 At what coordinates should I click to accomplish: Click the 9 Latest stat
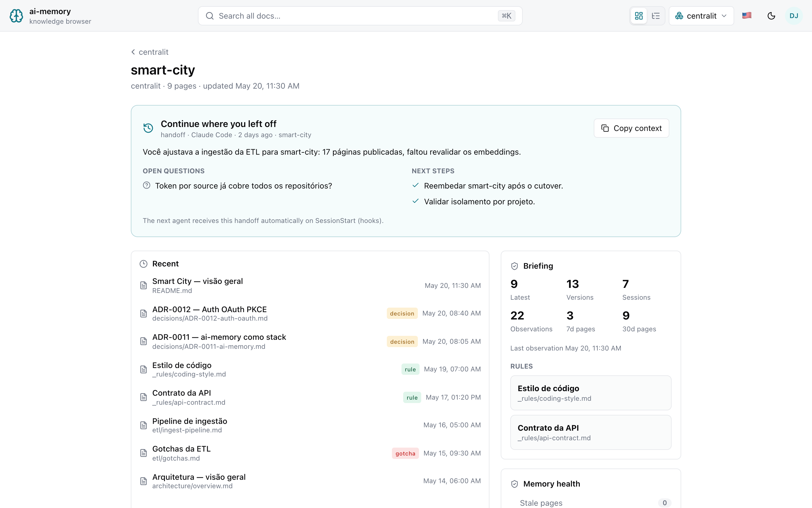[x=520, y=290]
